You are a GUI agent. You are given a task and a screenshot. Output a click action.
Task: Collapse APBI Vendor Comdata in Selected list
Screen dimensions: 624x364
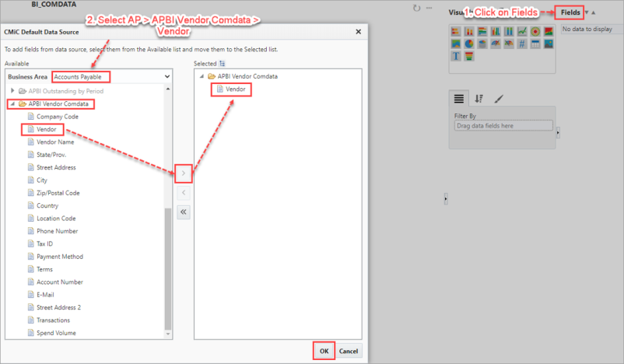pos(202,76)
